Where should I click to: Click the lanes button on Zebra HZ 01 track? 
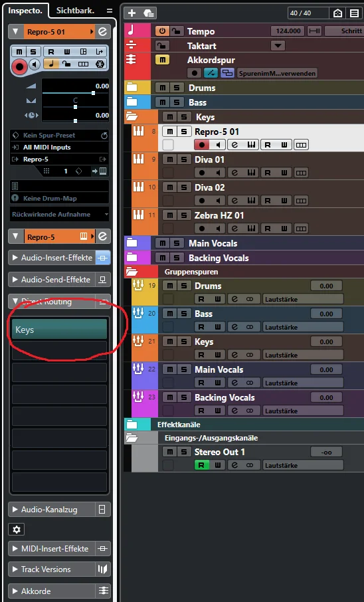coord(302,229)
